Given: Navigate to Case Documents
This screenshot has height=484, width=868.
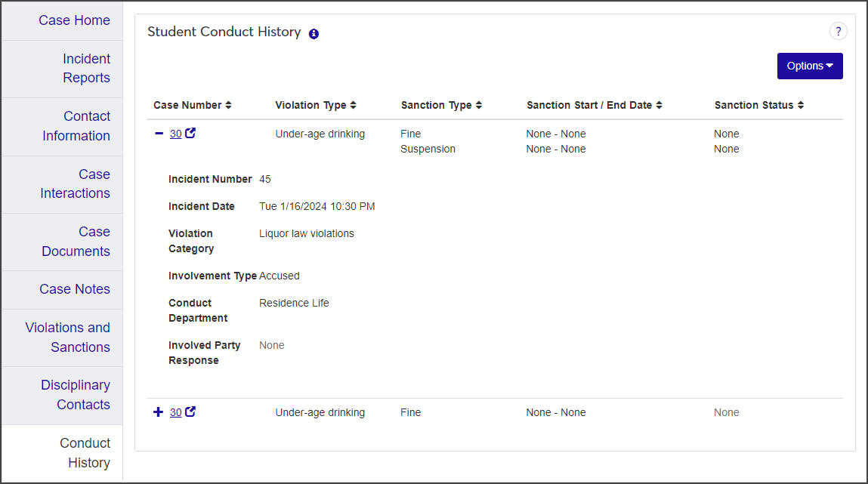Looking at the screenshot, I should [x=76, y=242].
